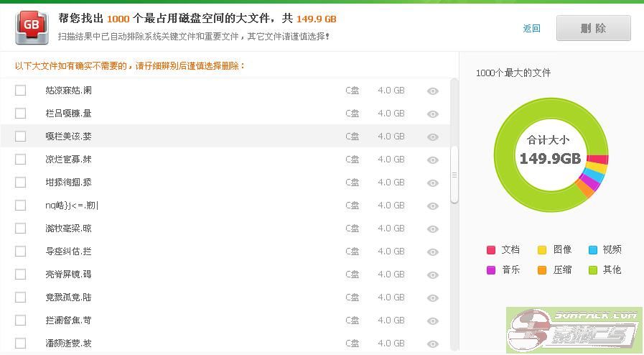Click the red GB disk app icon
Screen dimensions: 644x355
32,28
